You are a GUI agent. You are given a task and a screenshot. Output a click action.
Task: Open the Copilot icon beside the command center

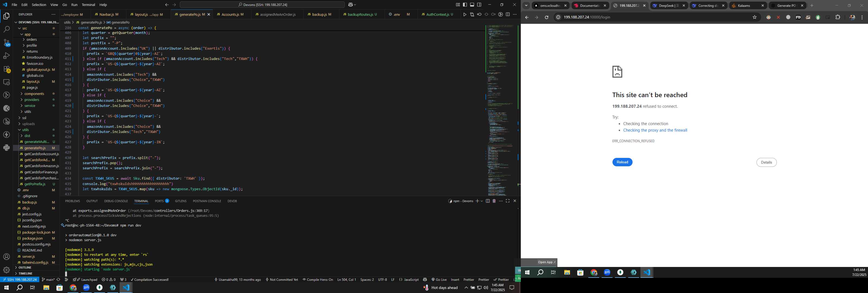point(350,5)
